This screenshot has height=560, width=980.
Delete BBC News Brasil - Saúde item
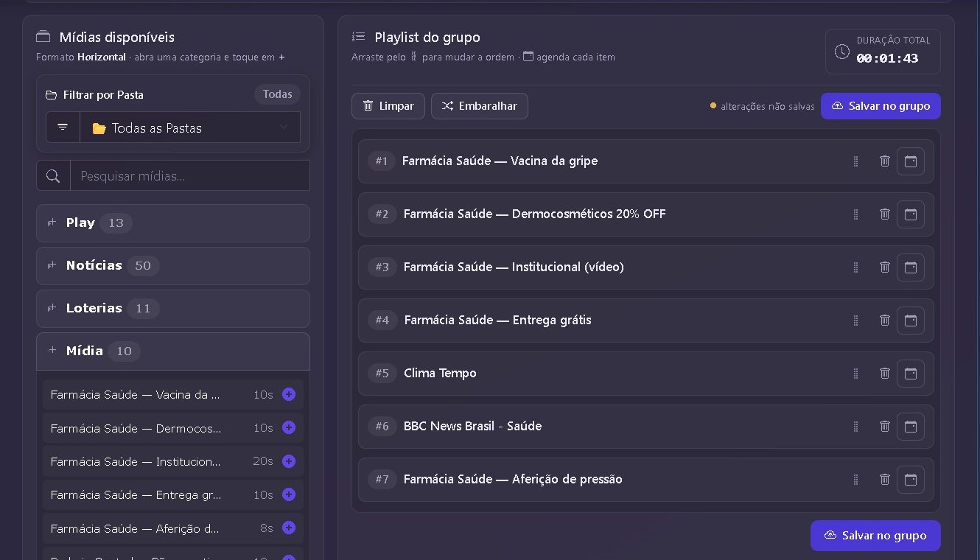885,427
